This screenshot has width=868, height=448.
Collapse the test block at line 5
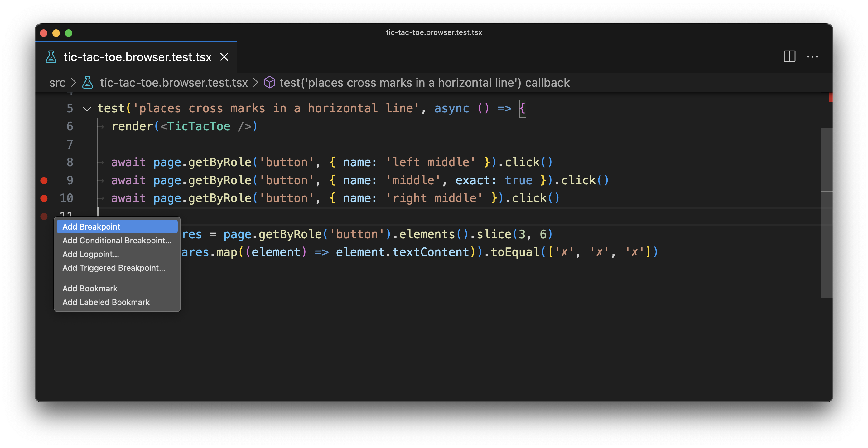[87, 109]
